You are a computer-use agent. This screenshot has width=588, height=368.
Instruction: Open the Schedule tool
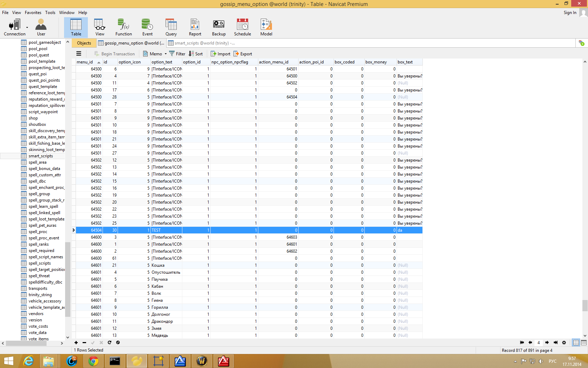[x=242, y=28]
